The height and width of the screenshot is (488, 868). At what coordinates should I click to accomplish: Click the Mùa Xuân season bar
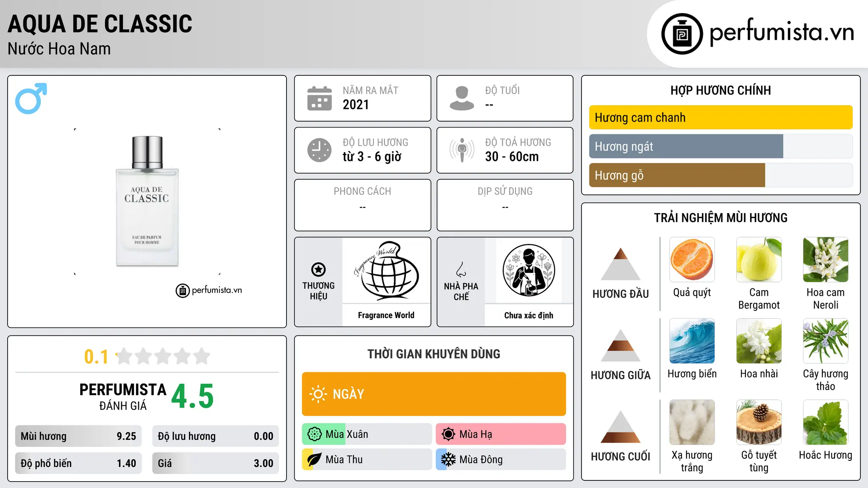tap(367, 434)
